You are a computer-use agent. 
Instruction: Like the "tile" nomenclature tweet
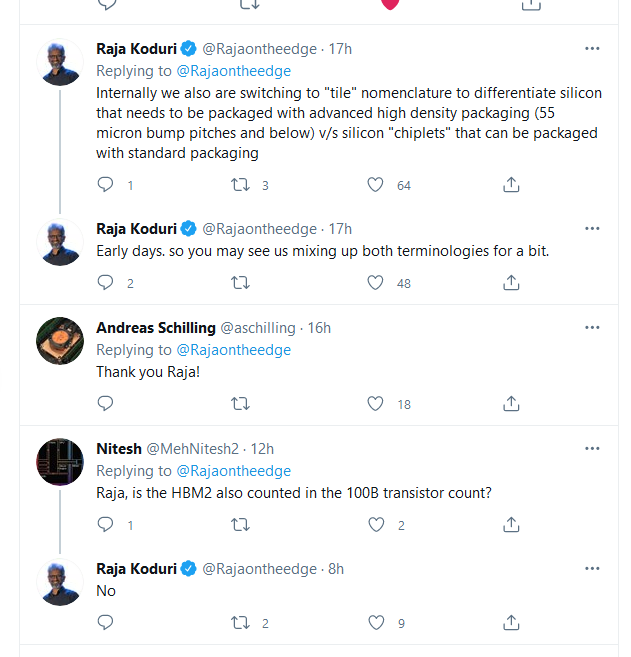[376, 185]
